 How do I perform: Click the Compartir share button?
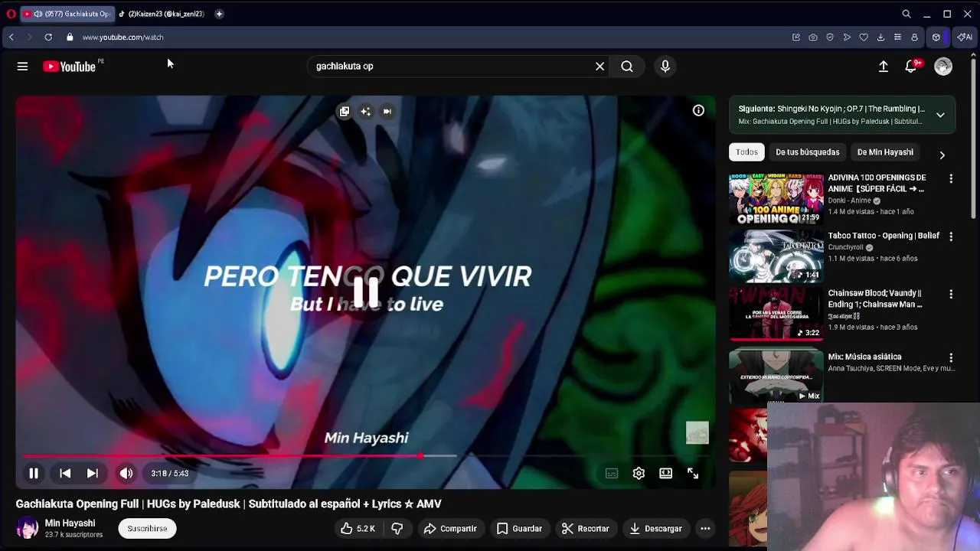[x=450, y=529]
